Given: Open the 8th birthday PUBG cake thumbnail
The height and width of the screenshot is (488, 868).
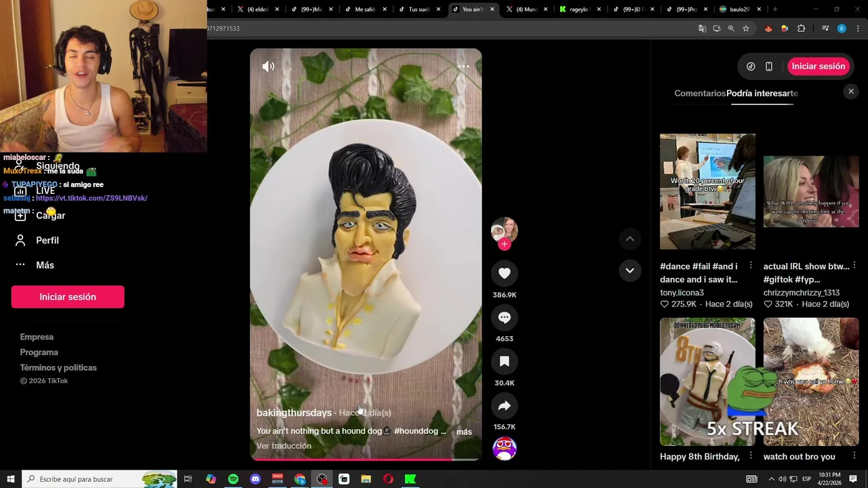Looking at the screenshot, I should pos(707,382).
